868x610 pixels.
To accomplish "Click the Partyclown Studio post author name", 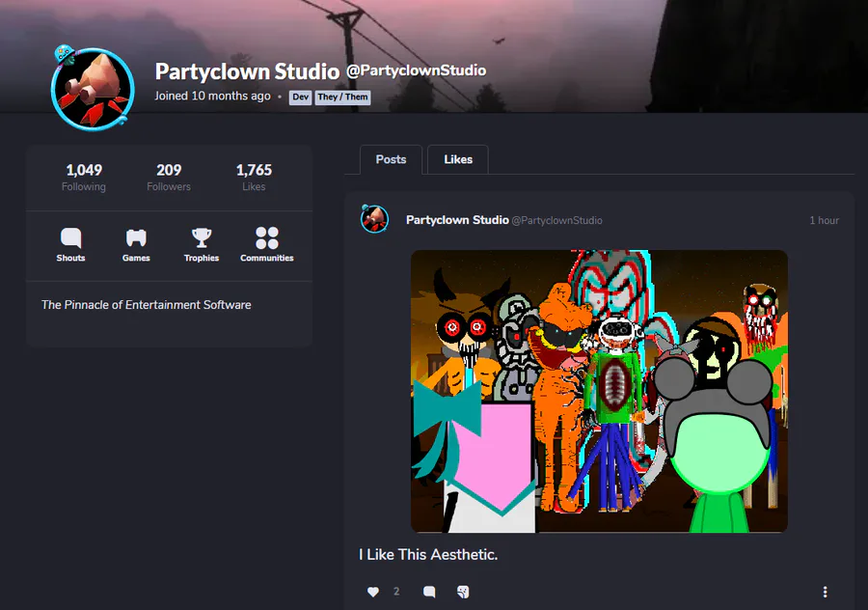I will [457, 220].
